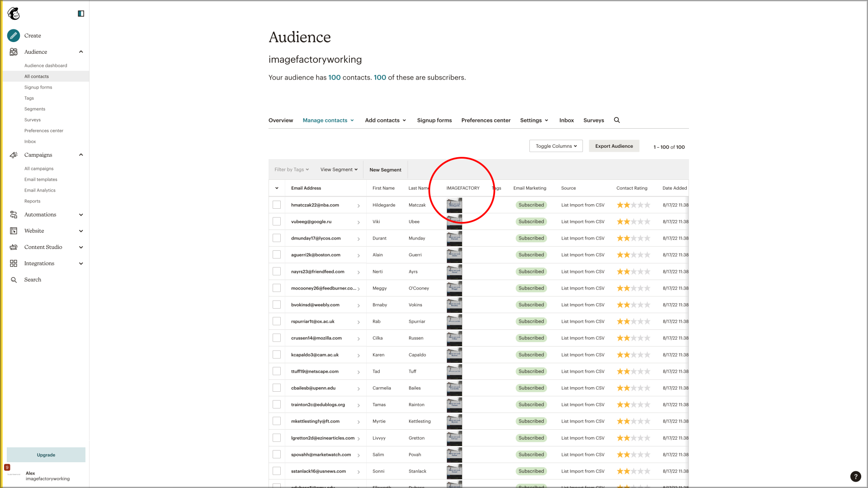
Task: Open Website section icon
Action: (x=14, y=231)
